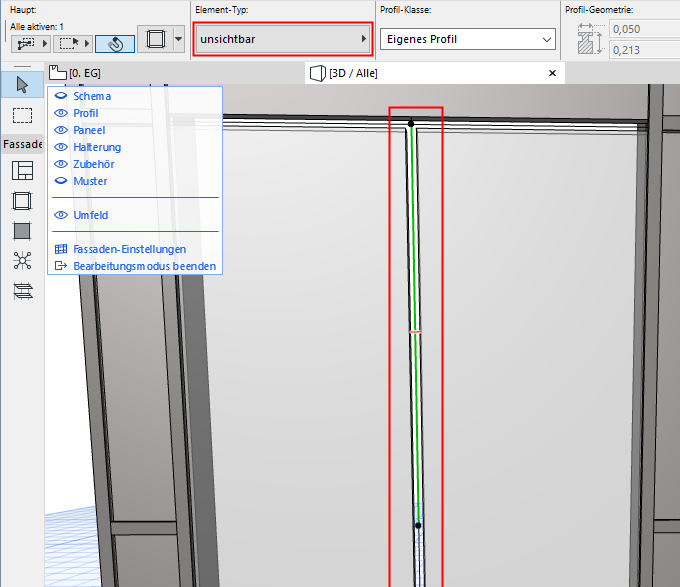The width and height of the screenshot is (680, 587).
Task: Expand polygon selection method options arrow
Action: point(45,44)
